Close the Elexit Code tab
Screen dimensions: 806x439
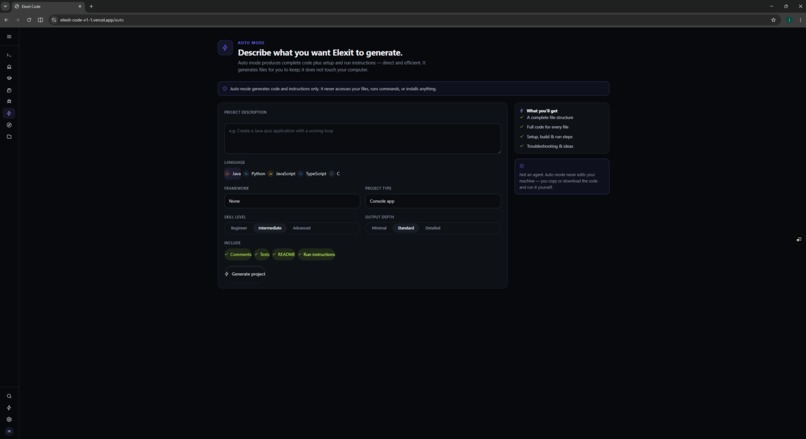pyautogui.click(x=80, y=6)
